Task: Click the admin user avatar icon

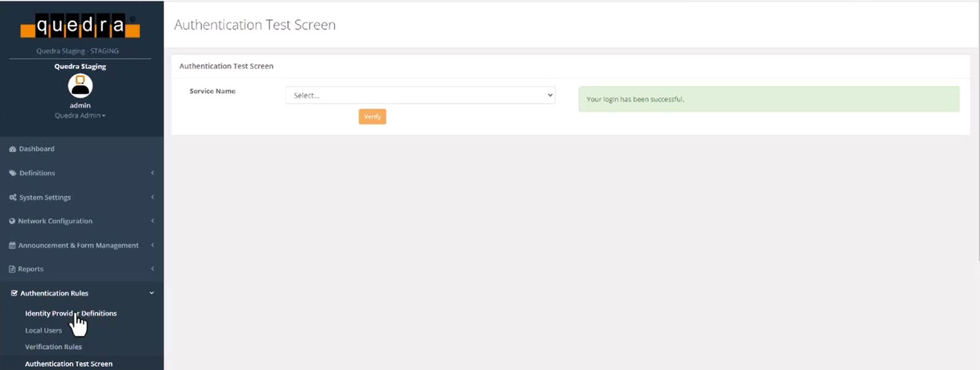Action: point(80,86)
